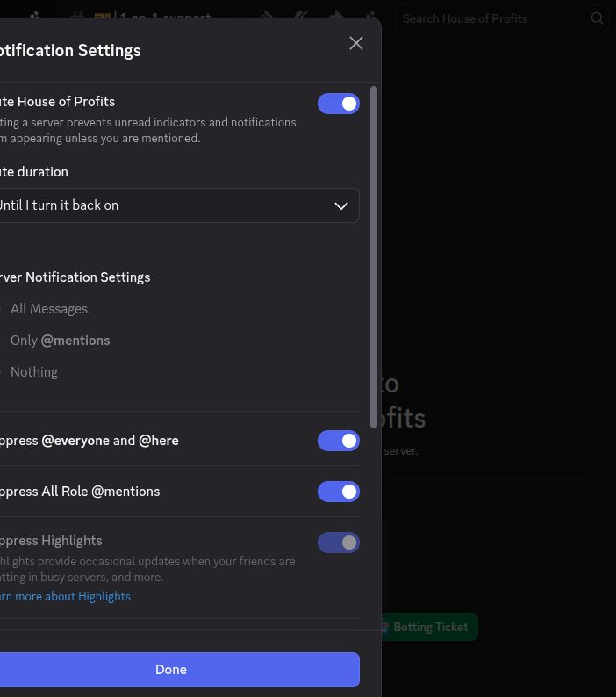This screenshot has height=697, width=616.
Task: Close the Notification Settings dialog
Action: coord(356,43)
